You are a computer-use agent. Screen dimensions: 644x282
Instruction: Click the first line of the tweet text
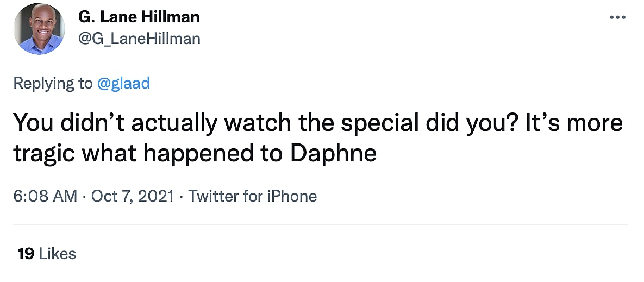(x=317, y=123)
